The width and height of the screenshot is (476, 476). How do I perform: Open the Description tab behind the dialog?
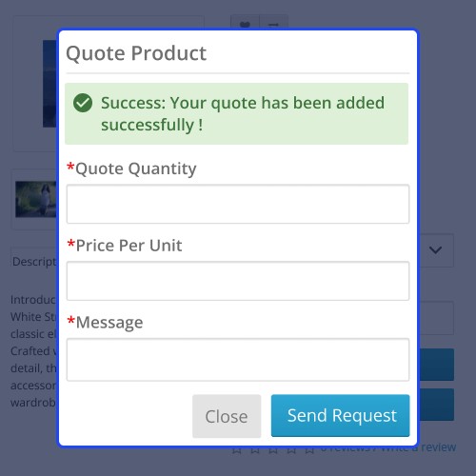coord(34,262)
